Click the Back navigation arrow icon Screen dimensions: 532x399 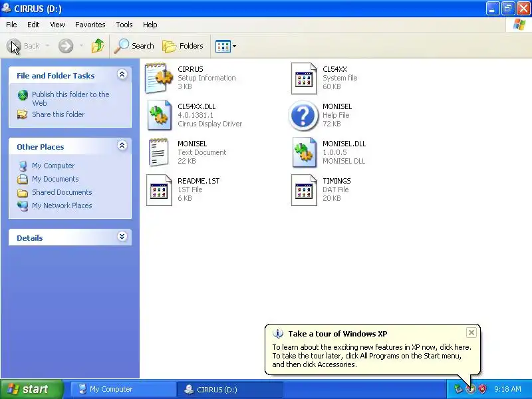[13, 46]
